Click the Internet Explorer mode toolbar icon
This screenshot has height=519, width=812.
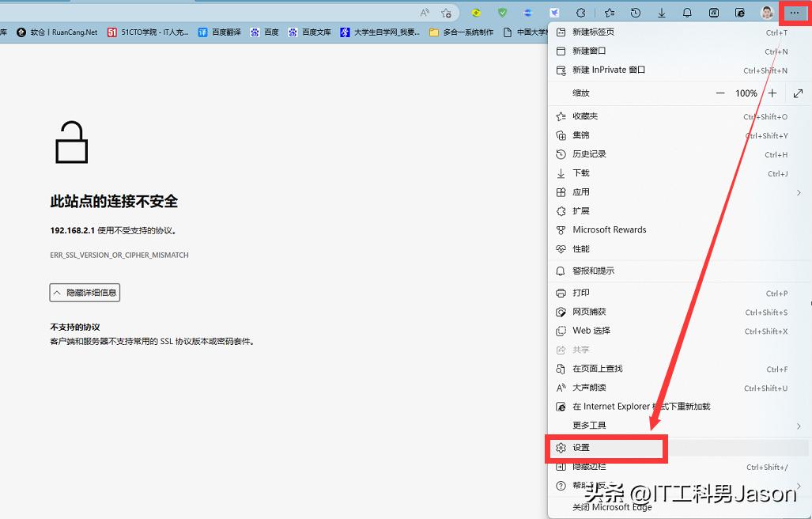[739, 12]
